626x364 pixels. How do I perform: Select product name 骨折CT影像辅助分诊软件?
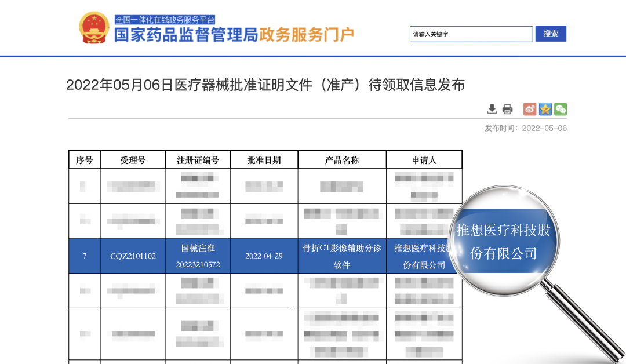[x=342, y=256]
